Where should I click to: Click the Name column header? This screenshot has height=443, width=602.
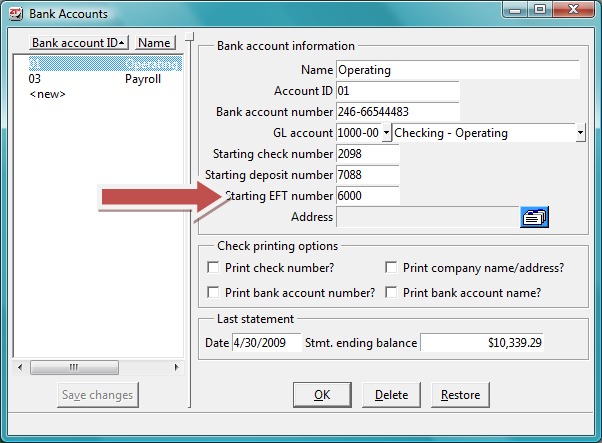point(155,43)
